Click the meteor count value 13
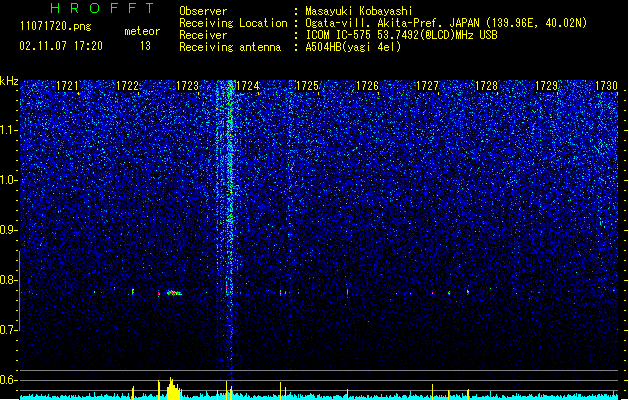 tap(145, 46)
